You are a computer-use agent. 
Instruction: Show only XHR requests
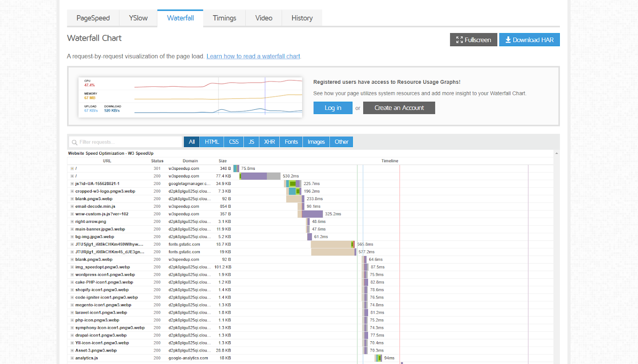click(269, 142)
